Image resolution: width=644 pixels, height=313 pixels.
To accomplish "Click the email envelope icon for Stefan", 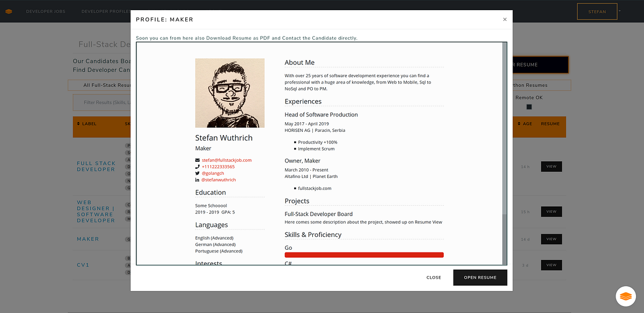I will click(x=197, y=160).
